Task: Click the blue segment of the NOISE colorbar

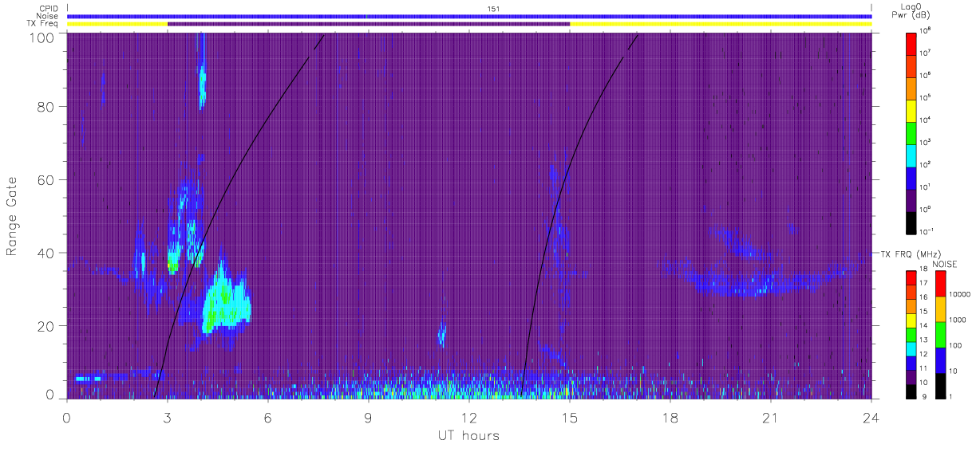Action: pos(942,360)
